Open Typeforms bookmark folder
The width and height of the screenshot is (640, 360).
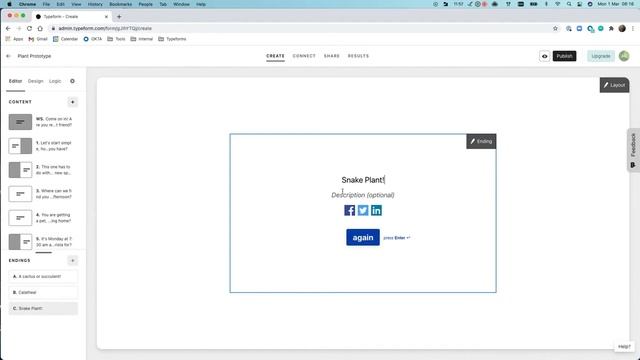tap(172, 39)
